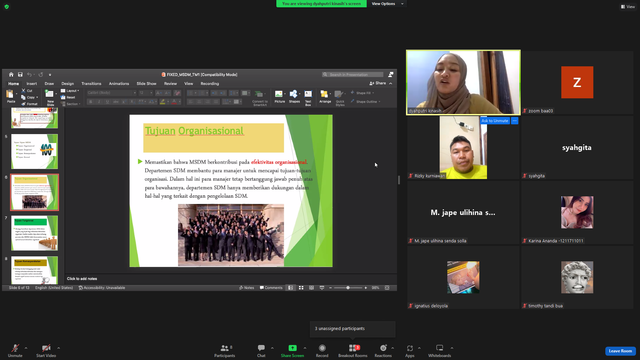Open the Apps panel
The height and width of the screenshot is (360, 640).
tap(410, 350)
